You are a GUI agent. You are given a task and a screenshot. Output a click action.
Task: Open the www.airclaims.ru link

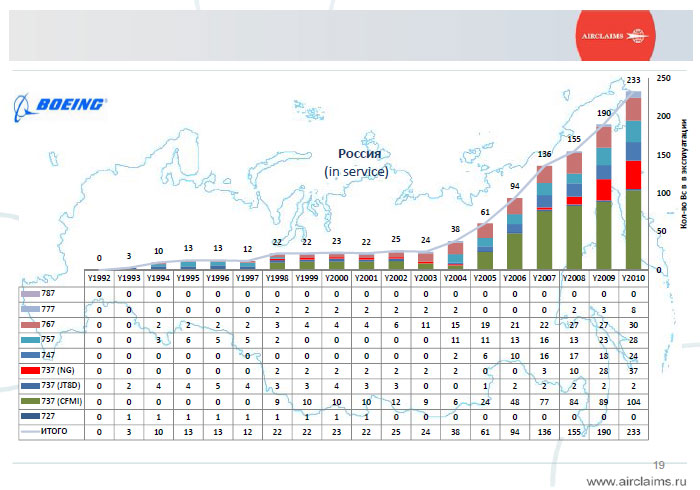click(x=636, y=482)
